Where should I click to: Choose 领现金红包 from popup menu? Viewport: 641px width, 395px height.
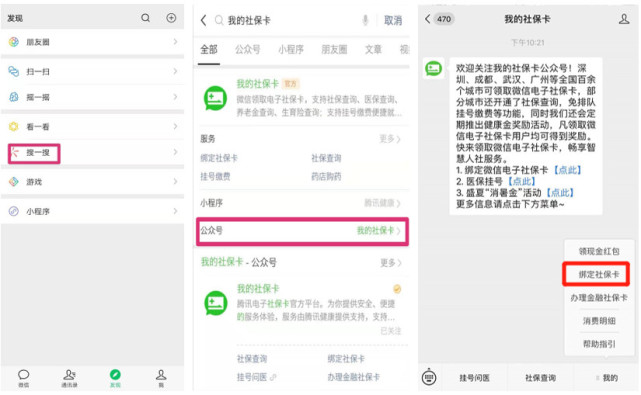click(x=599, y=251)
